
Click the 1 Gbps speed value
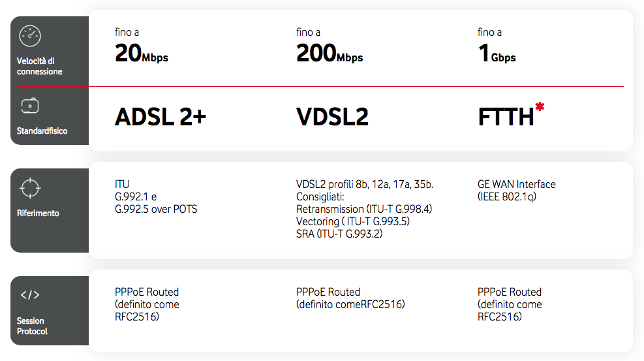[497, 54]
